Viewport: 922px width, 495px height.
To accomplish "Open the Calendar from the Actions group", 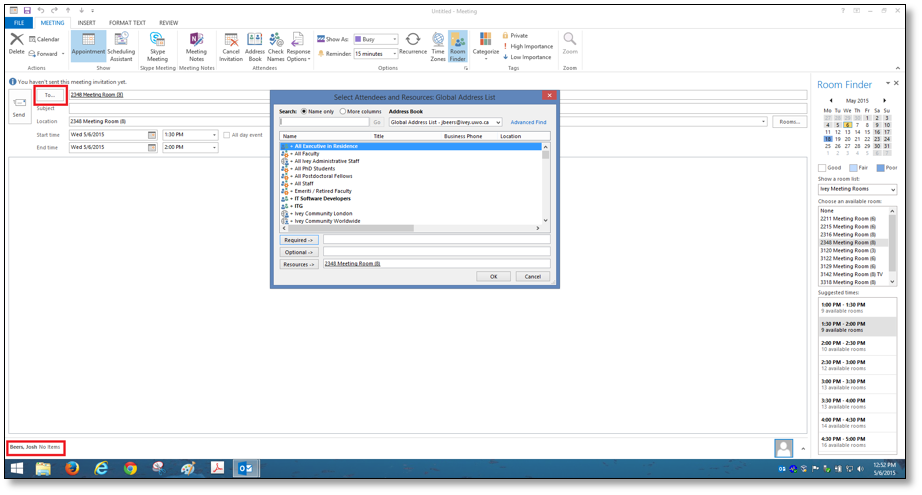I will (x=45, y=39).
